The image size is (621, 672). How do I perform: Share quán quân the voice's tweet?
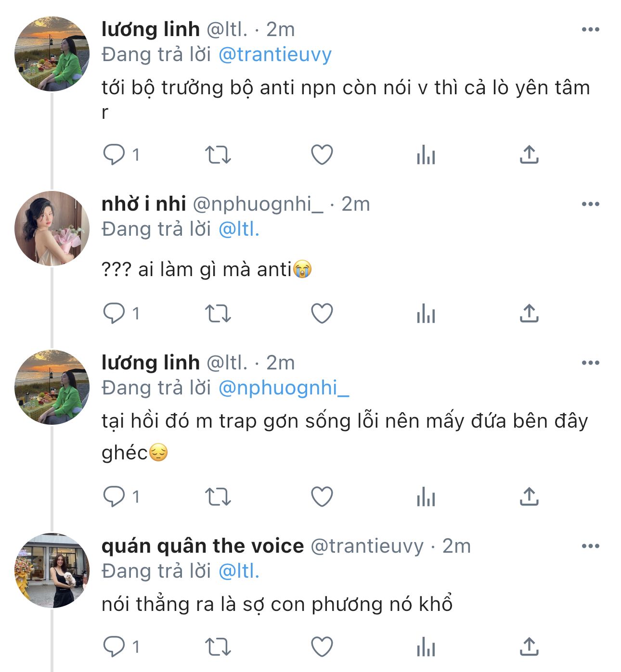[x=529, y=646]
